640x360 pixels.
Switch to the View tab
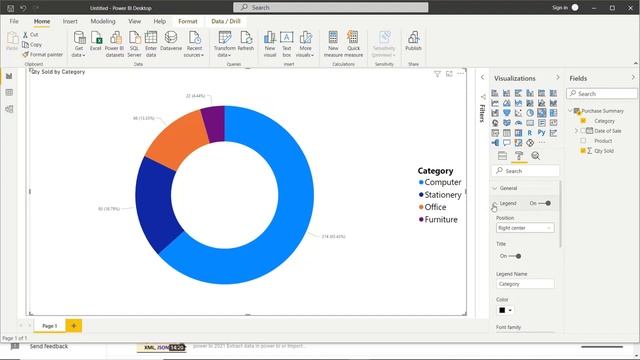coord(134,21)
